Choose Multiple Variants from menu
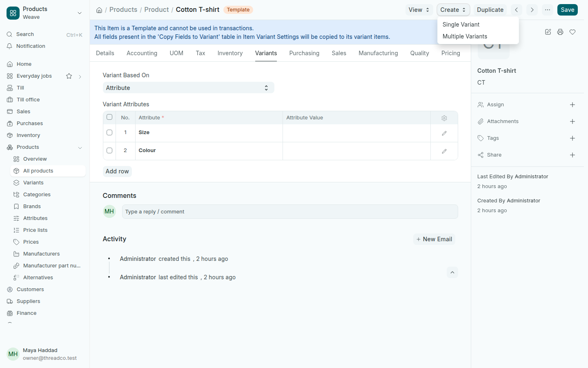This screenshot has height=368, width=588. [x=478, y=36]
